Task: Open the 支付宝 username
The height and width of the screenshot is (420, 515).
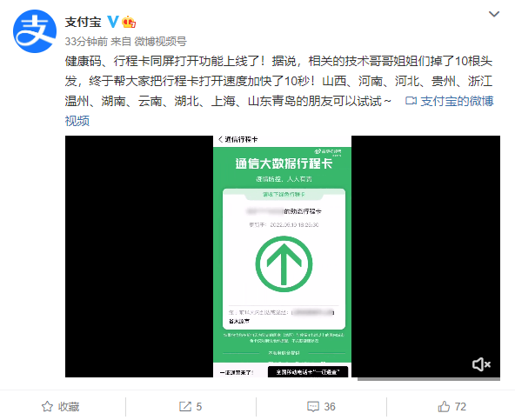Action: pos(84,22)
